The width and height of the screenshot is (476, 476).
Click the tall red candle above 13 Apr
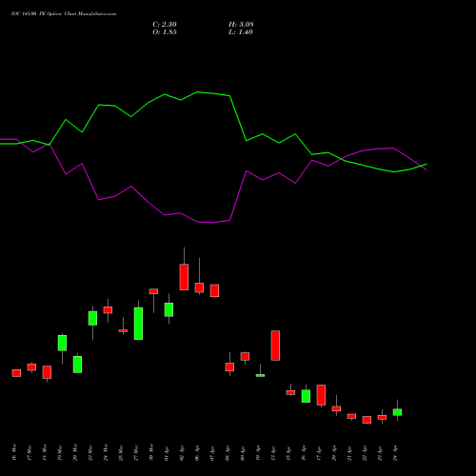point(275,346)
